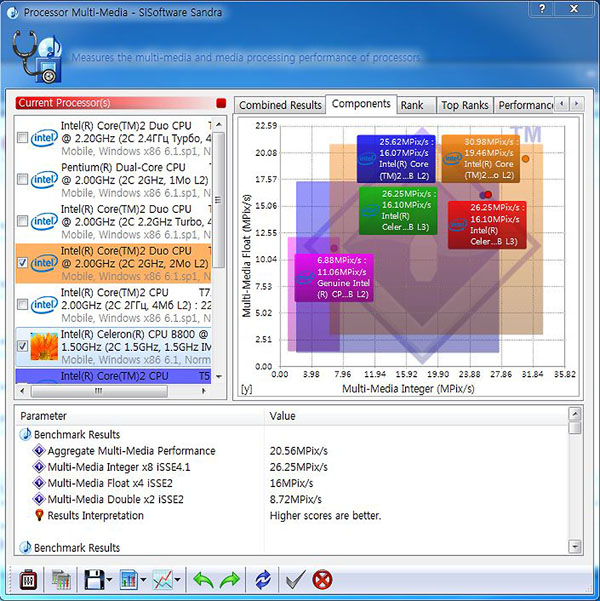Viewport: 600px width, 601px height.
Task: Click the red 26.25MPix/s Celeron chart label
Action: tap(487, 225)
